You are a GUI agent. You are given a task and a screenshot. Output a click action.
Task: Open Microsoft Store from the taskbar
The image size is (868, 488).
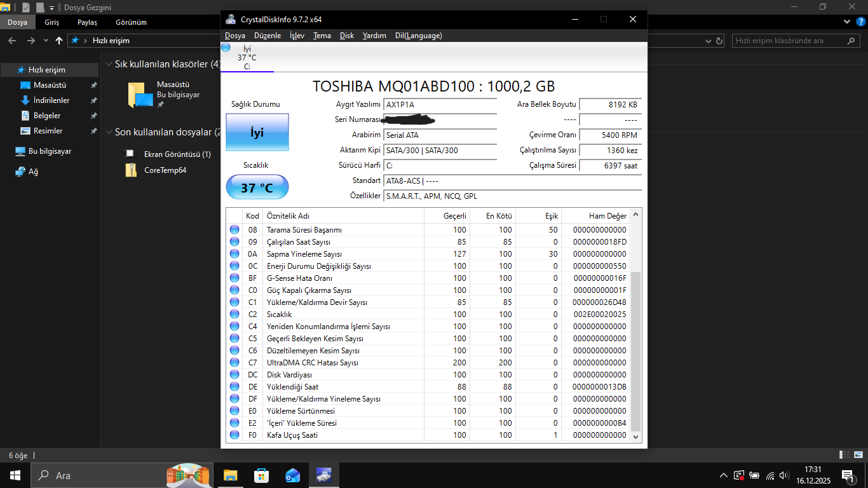pyautogui.click(x=261, y=475)
